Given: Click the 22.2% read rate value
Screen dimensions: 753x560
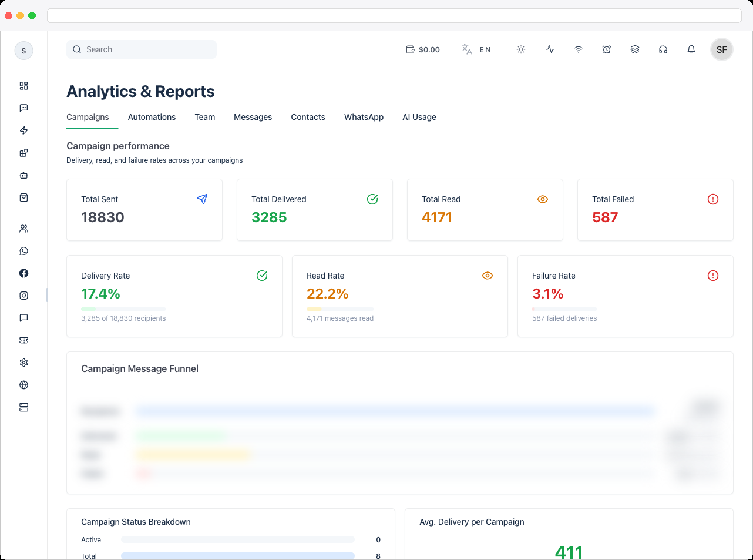Looking at the screenshot, I should pyautogui.click(x=328, y=294).
